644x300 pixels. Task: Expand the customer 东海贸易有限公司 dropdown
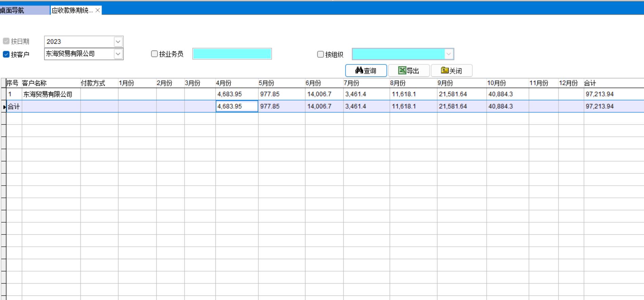[x=118, y=54]
